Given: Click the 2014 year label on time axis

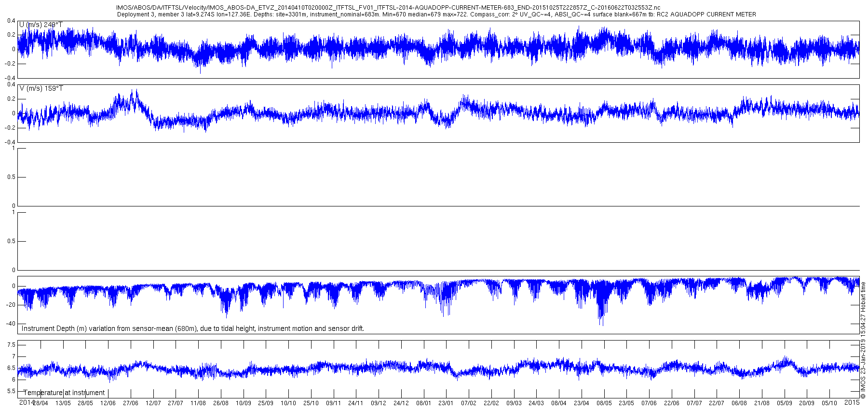Looking at the screenshot, I should (27, 402).
